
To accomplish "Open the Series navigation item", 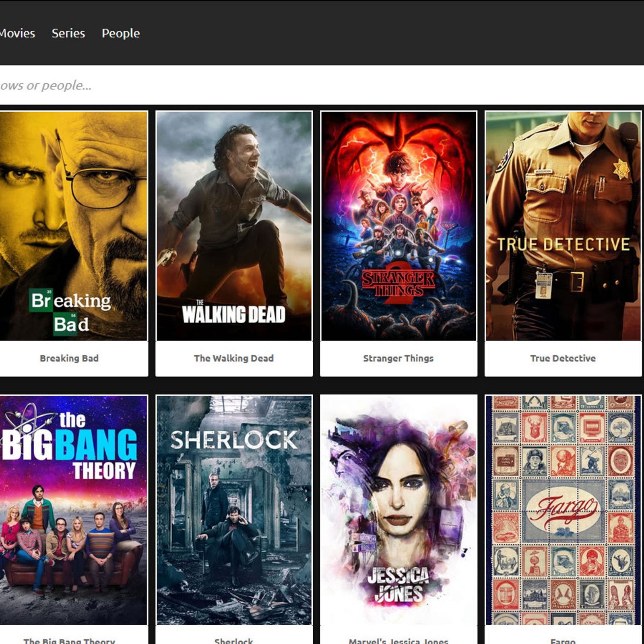I will pos(68,33).
